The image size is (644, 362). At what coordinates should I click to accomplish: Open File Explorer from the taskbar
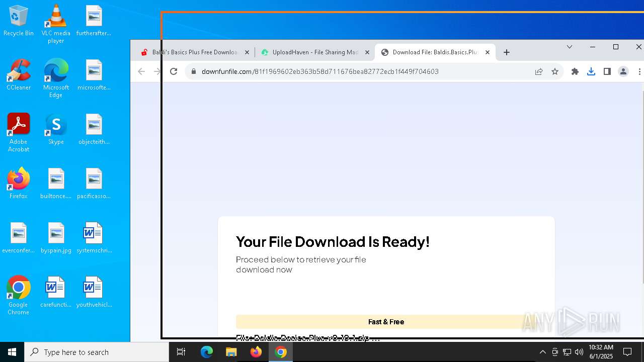tap(231, 352)
